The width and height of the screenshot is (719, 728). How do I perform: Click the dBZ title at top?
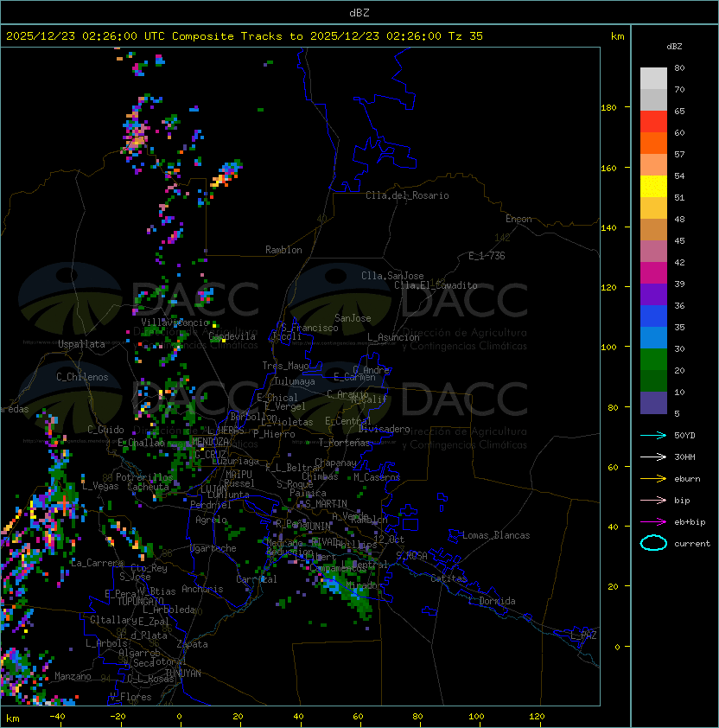click(x=359, y=12)
